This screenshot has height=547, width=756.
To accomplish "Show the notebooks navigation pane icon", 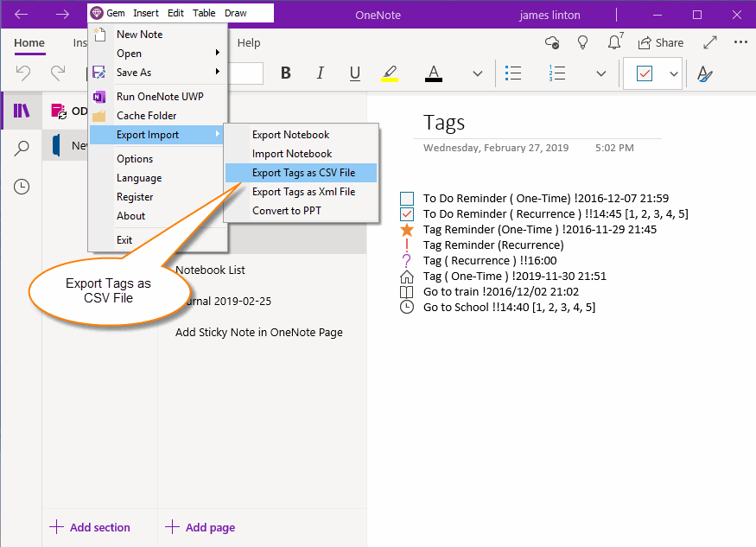I will (x=22, y=111).
